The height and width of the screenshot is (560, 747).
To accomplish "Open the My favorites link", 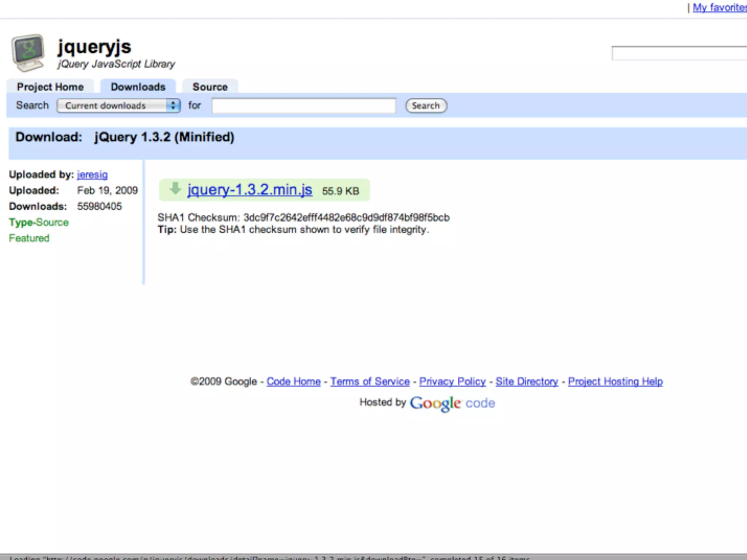I will [x=719, y=7].
